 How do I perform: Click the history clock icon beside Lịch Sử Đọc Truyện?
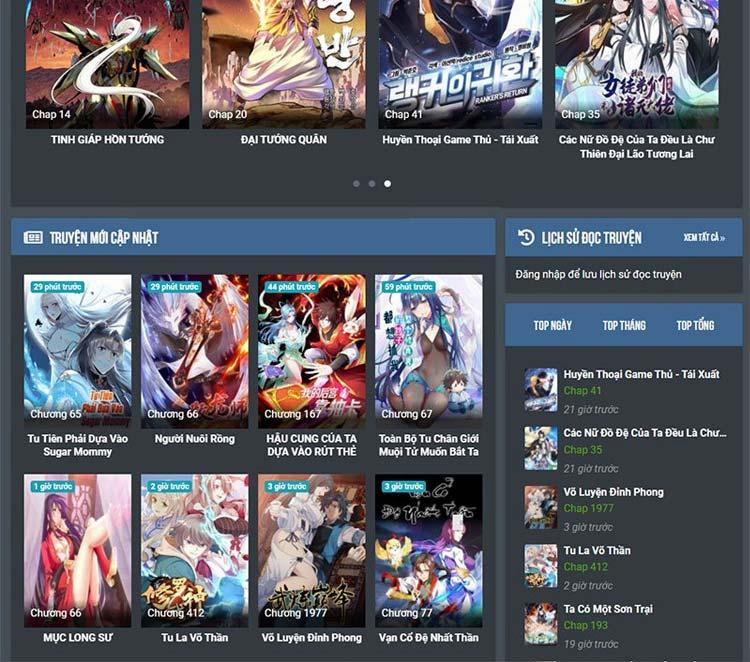[x=526, y=238]
